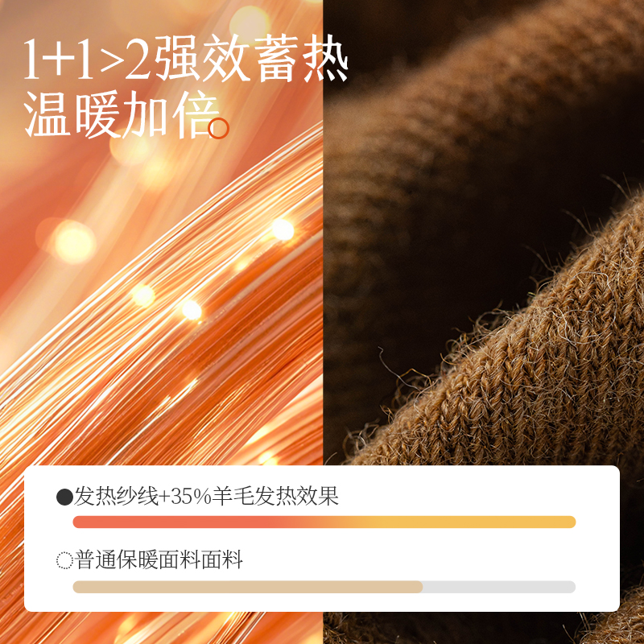Screen dimensions: 644x644
Task: Click the bright light spot on the upper fiber strands
Action: (x=283, y=229)
